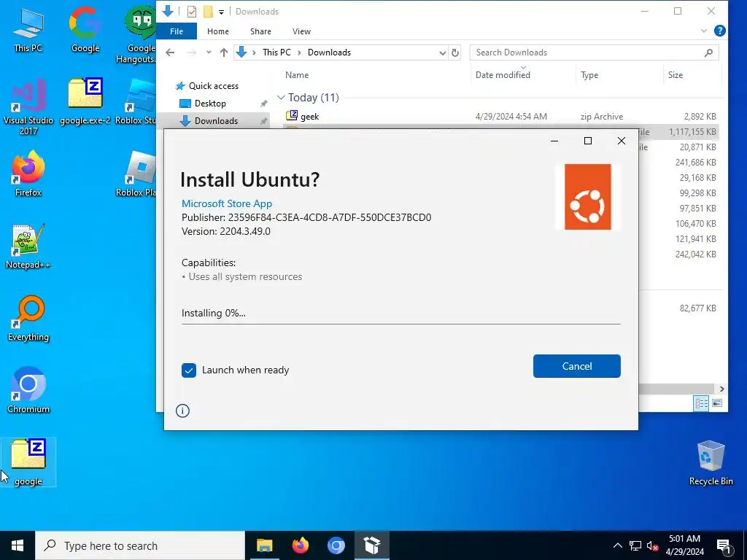Select the geek zip archive file
The height and width of the screenshot is (560, 747).
309,116
